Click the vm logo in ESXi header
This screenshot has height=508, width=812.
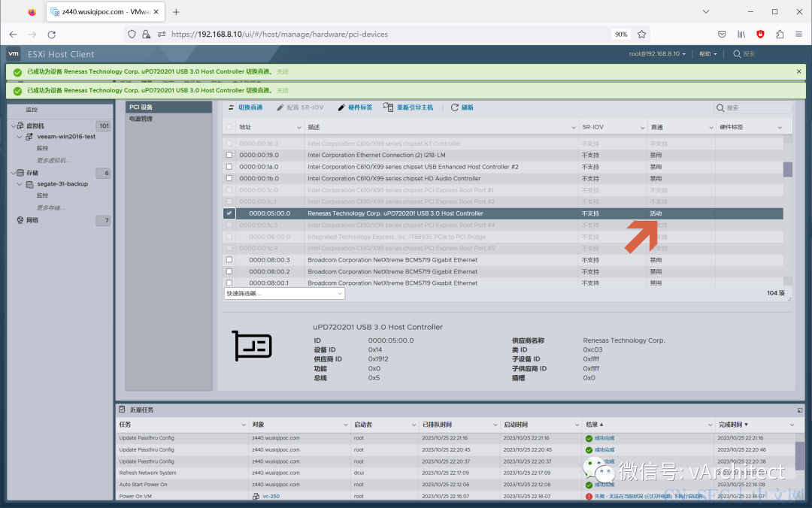(x=14, y=53)
